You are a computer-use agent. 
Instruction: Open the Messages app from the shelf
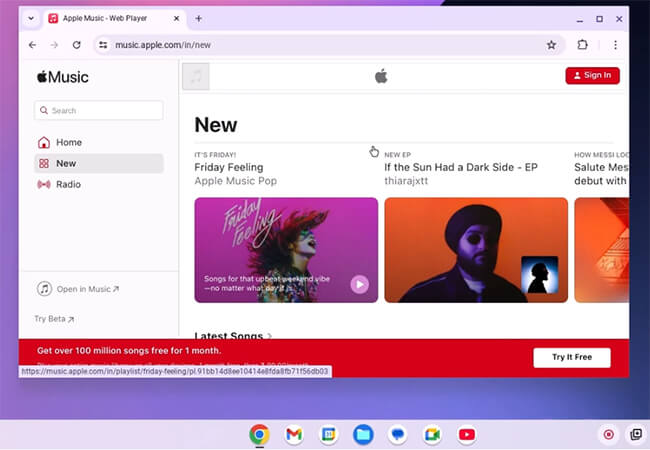click(398, 434)
